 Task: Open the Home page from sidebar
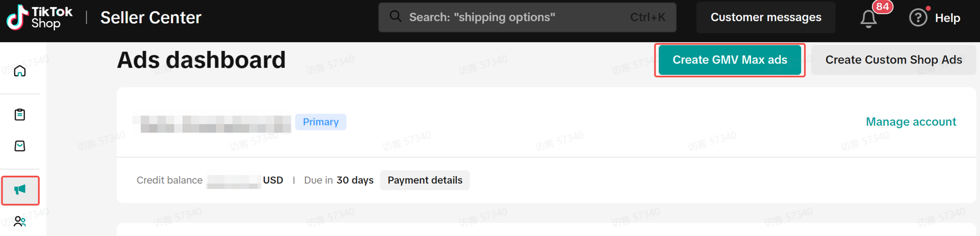coord(20,71)
